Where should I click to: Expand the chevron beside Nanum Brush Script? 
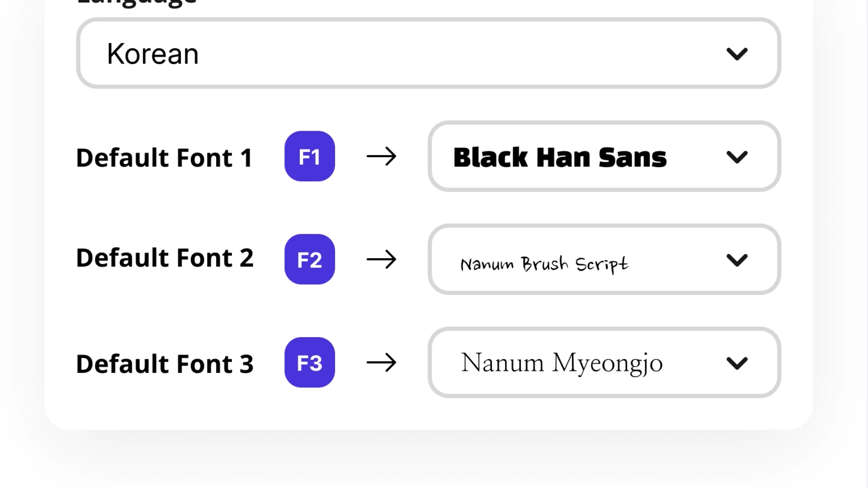click(x=737, y=260)
